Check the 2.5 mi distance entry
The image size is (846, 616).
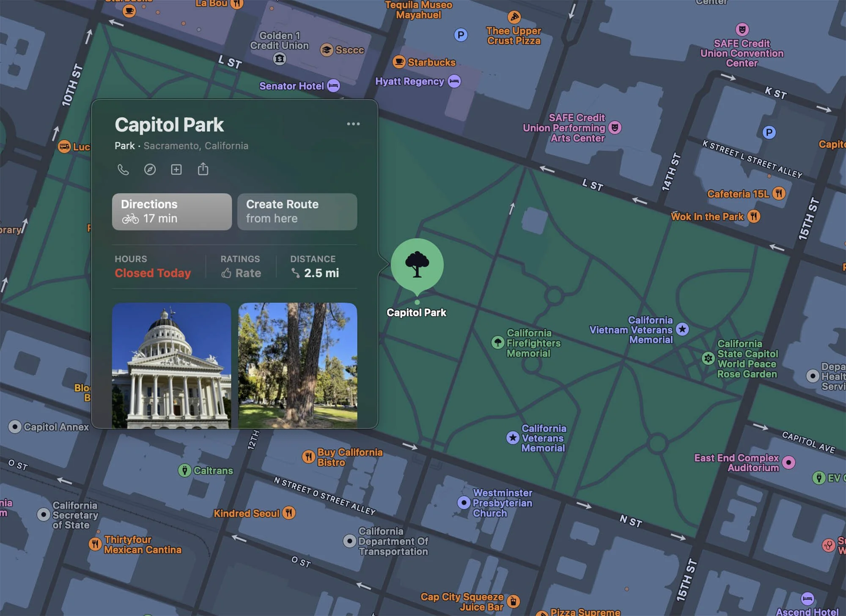pos(315,273)
